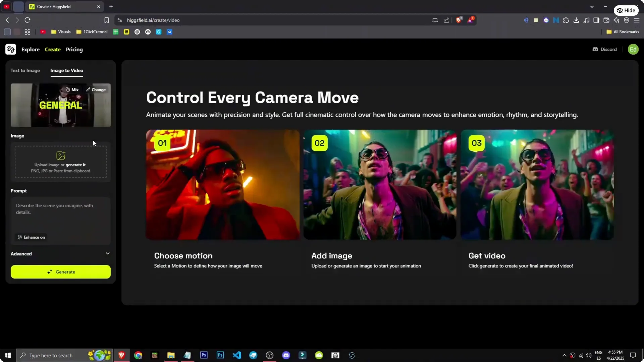Toggle the Enhance on option under the prompt
The height and width of the screenshot is (362, 644).
click(x=31, y=237)
